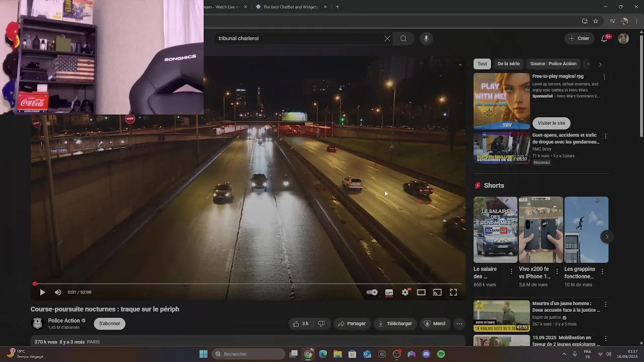Image resolution: width=644 pixels, height=362 pixels.
Task: Show next Shorts with the arrow
Action: [607, 237]
